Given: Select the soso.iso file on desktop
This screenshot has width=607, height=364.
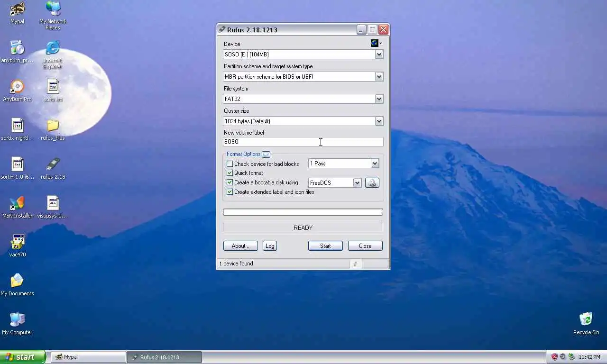Looking at the screenshot, I should (53, 91).
